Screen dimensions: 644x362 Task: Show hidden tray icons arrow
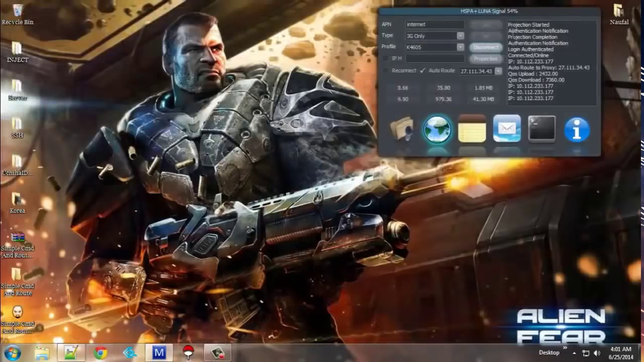574,353
